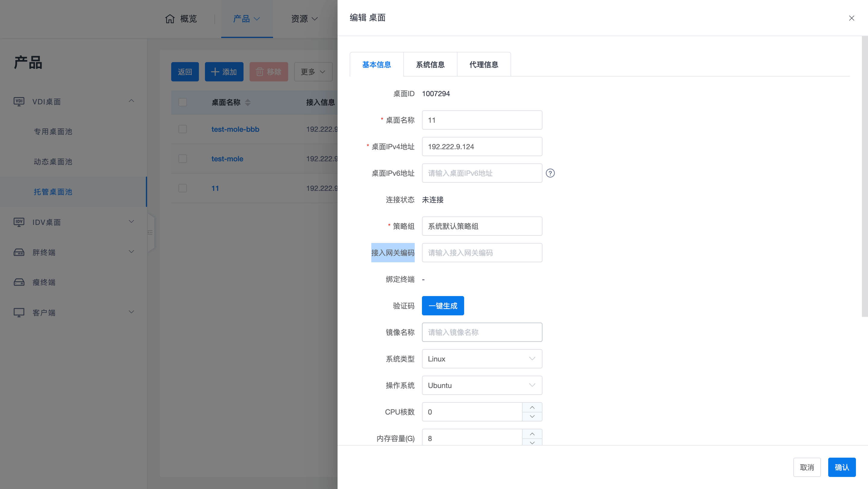Click the home icon beside 概览
Viewport: 868px width, 489px height.
[x=170, y=18]
